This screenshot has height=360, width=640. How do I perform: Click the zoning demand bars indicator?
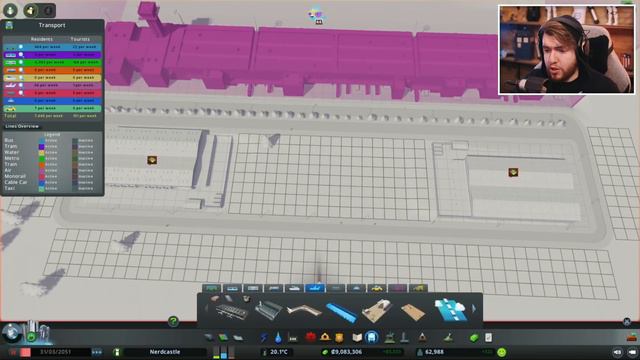[x=224, y=352]
